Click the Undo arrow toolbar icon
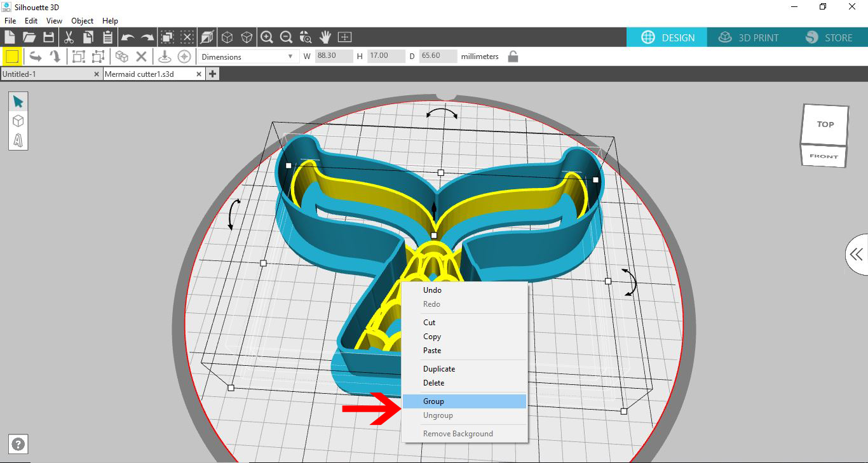Image resolution: width=868 pixels, height=463 pixels. (x=128, y=37)
